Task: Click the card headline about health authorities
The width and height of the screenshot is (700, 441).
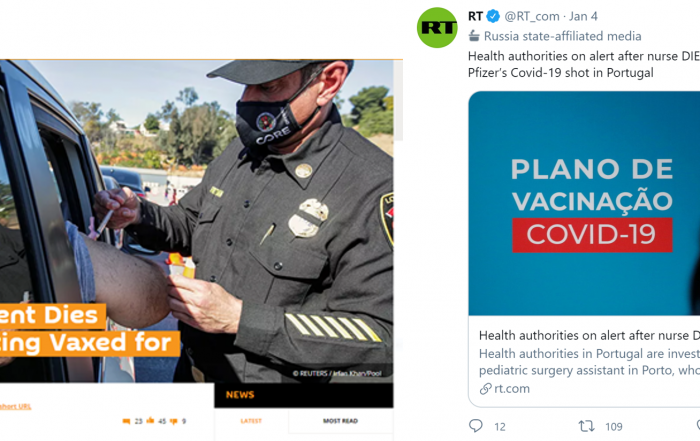Action: click(589, 335)
